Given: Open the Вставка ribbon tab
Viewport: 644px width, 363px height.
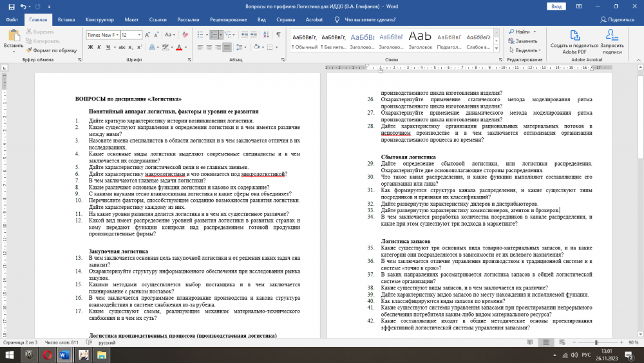Looking at the screenshot, I should click(66, 20).
